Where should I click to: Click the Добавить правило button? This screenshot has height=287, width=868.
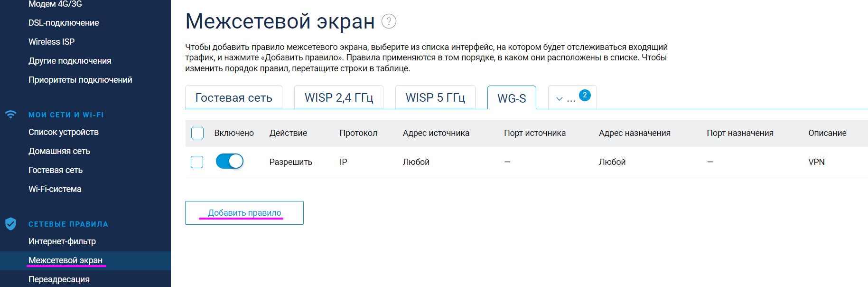pos(244,213)
